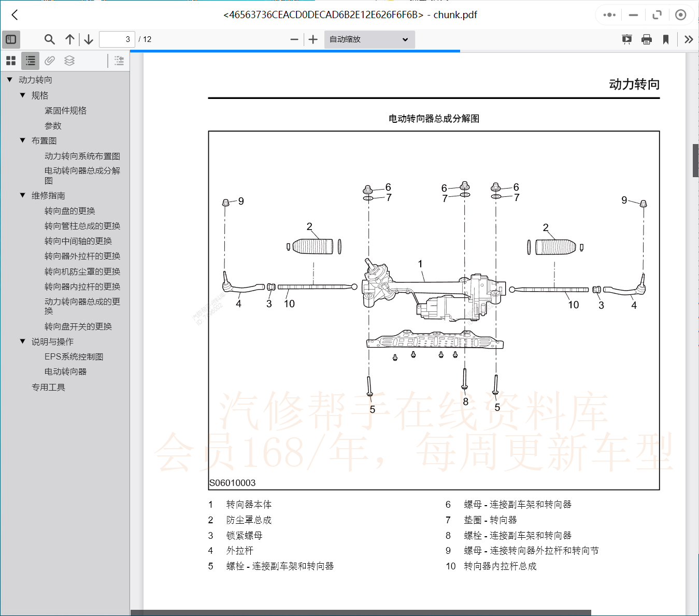Keep the document outline view active
This screenshot has width=699, height=616.
(30, 61)
